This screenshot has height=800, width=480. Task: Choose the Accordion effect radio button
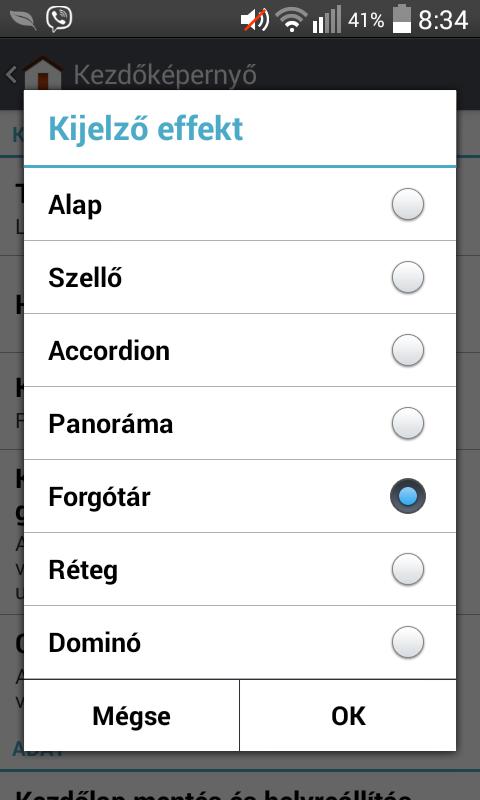[408, 350]
